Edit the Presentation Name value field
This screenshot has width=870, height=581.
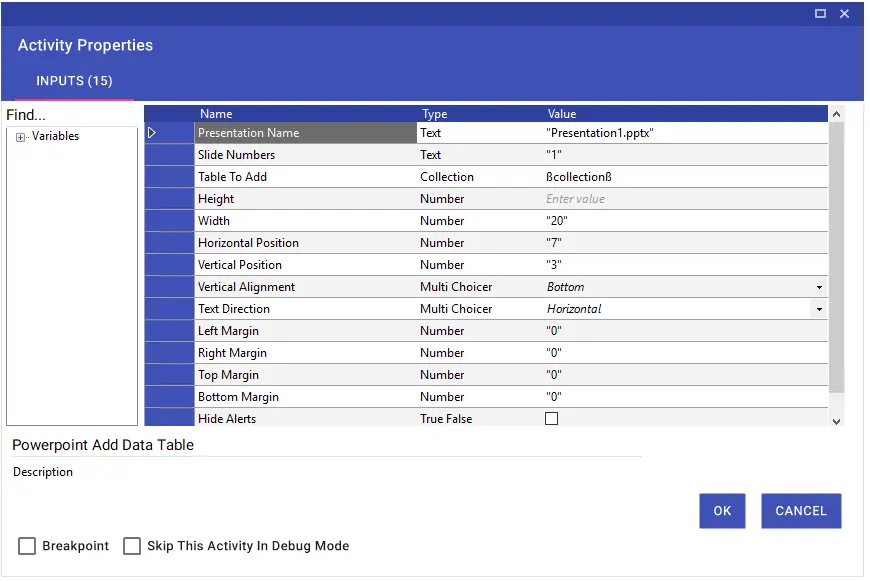point(680,133)
